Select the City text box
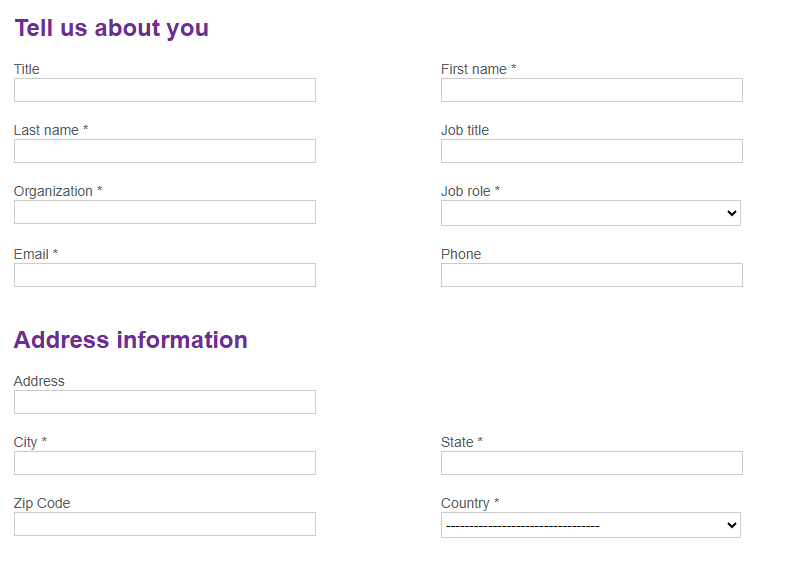Screen dimensions: 802x566 coord(165,463)
